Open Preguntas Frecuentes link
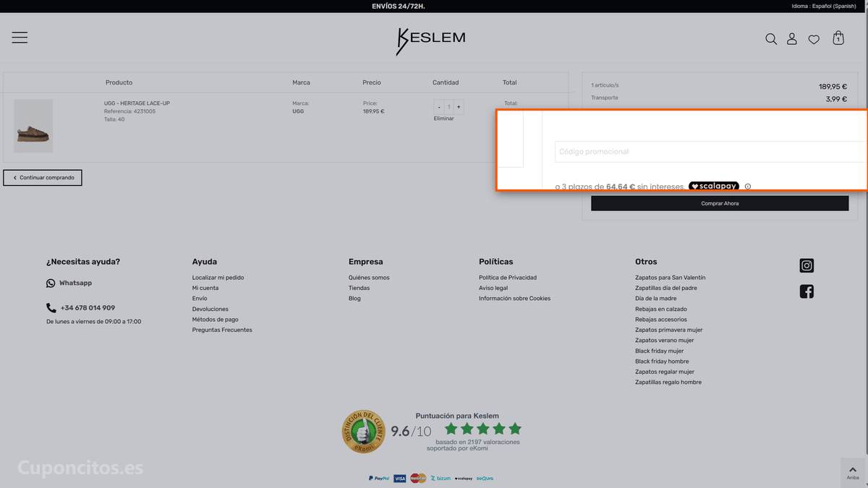The height and width of the screenshot is (488, 868). tap(222, 330)
